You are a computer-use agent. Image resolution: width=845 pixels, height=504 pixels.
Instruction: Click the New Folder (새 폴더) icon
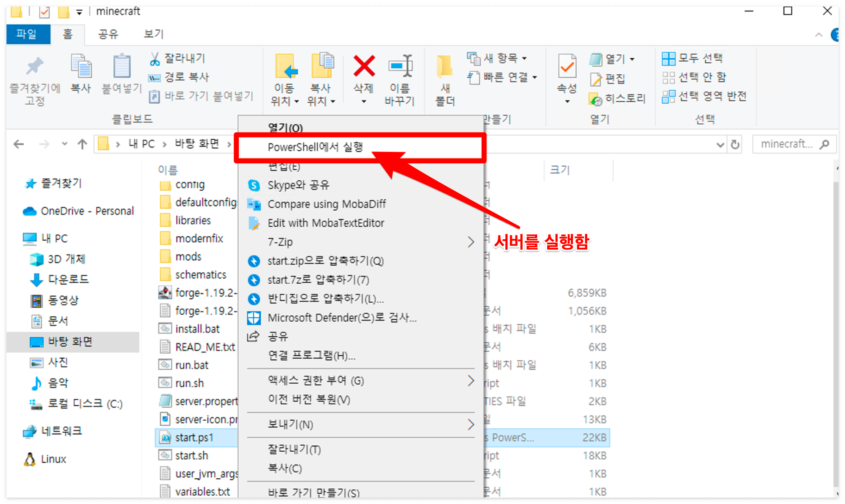[444, 66]
